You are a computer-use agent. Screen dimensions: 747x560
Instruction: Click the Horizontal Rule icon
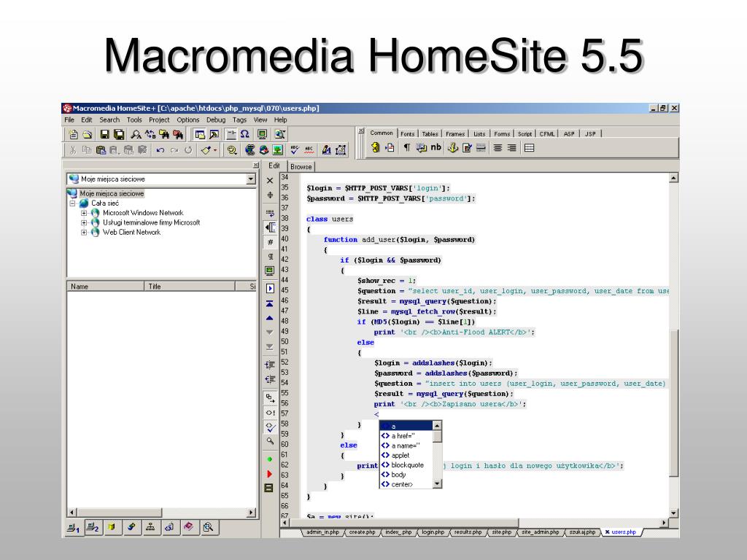[481, 147]
